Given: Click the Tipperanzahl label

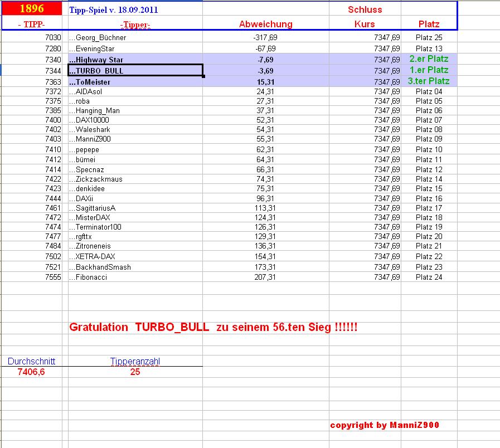Looking at the screenshot, I should pyautogui.click(x=135, y=361).
